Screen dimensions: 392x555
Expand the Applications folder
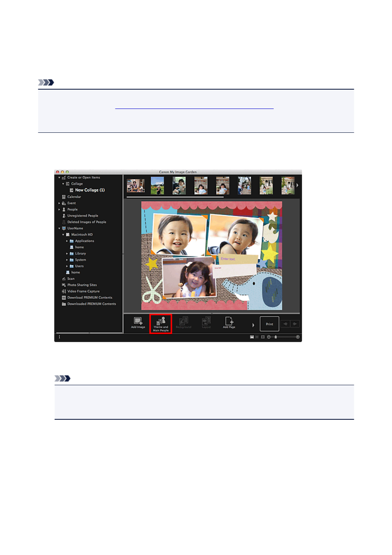67,241
